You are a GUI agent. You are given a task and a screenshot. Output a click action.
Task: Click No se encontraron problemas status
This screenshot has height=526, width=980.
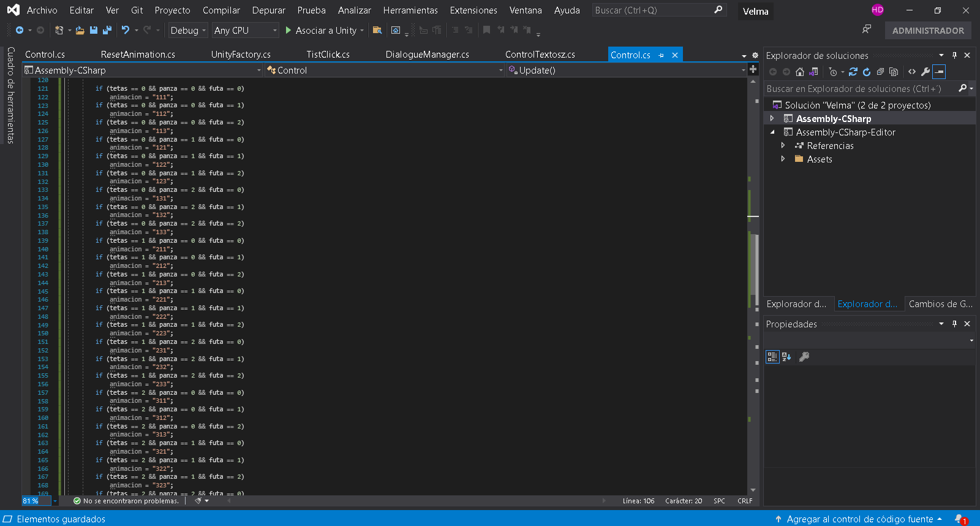(126, 501)
